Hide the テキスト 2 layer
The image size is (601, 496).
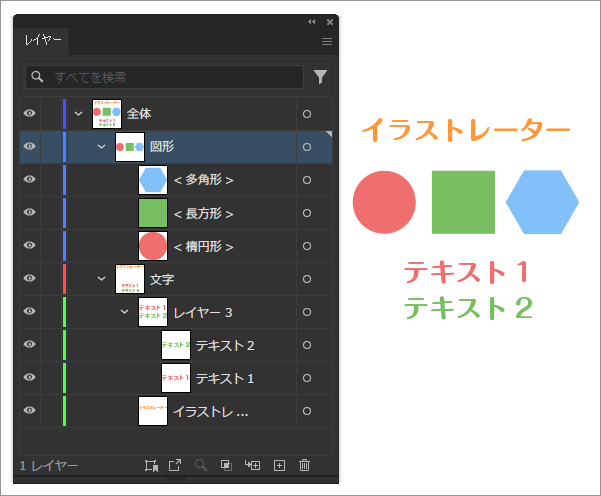[x=29, y=345]
